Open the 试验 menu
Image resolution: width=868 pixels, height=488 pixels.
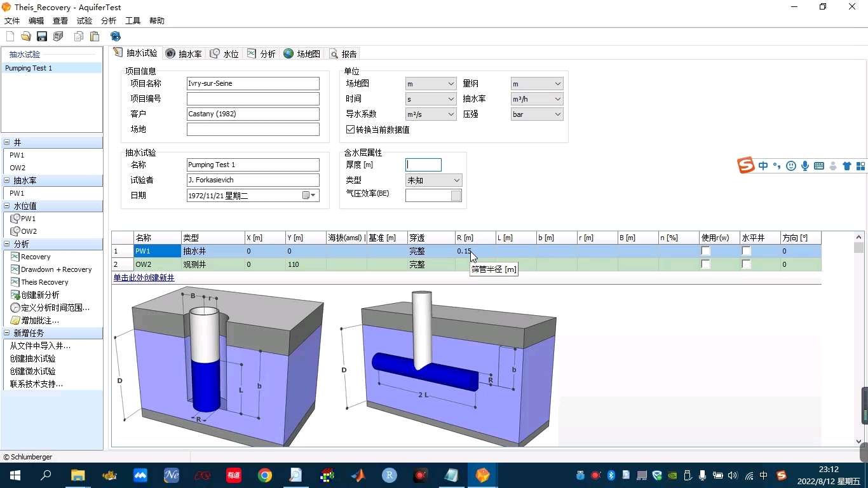pyautogui.click(x=85, y=21)
